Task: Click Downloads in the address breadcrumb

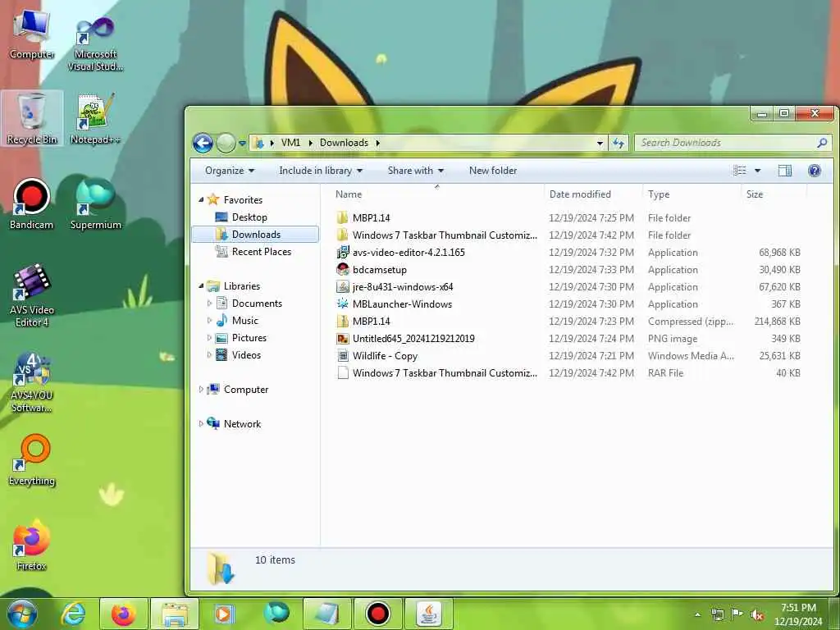Action: (344, 143)
